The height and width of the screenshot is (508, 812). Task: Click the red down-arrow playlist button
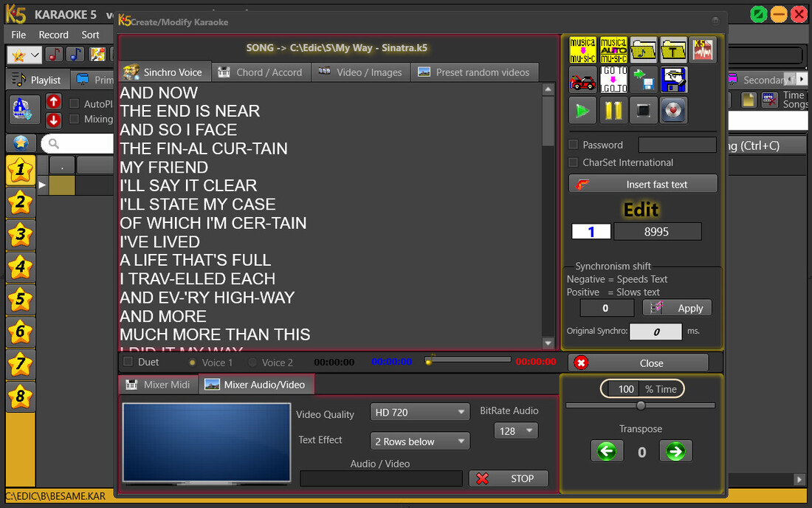[x=53, y=120]
